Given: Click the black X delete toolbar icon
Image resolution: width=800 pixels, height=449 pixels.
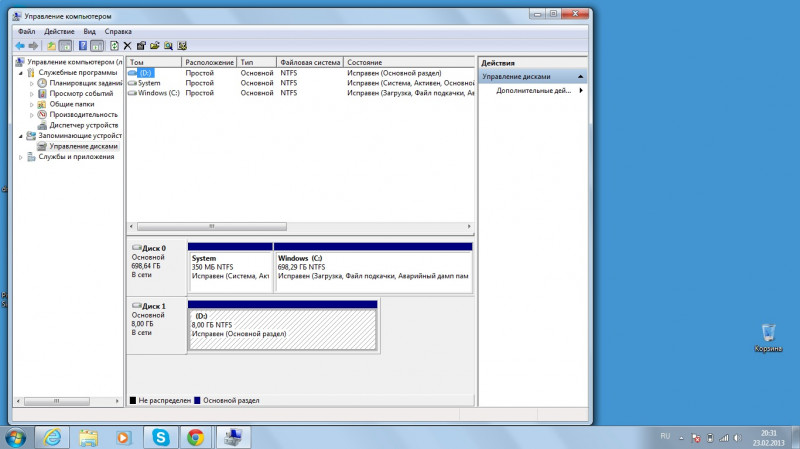Looking at the screenshot, I should point(127,45).
